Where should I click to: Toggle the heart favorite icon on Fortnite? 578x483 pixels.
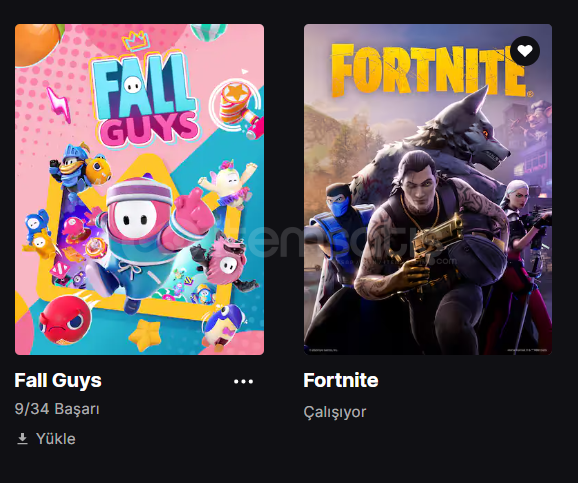[525, 51]
